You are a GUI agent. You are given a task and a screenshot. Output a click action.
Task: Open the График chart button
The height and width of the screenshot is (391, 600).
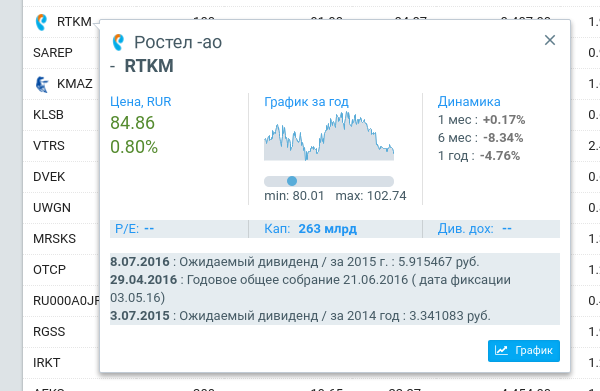(523, 350)
